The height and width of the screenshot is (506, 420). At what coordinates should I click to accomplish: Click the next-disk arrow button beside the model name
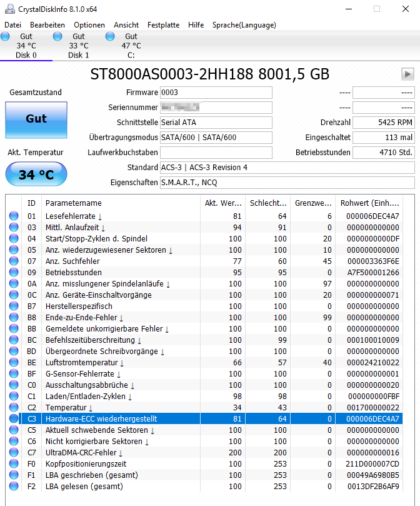pyautogui.click(x=407, y=74)
